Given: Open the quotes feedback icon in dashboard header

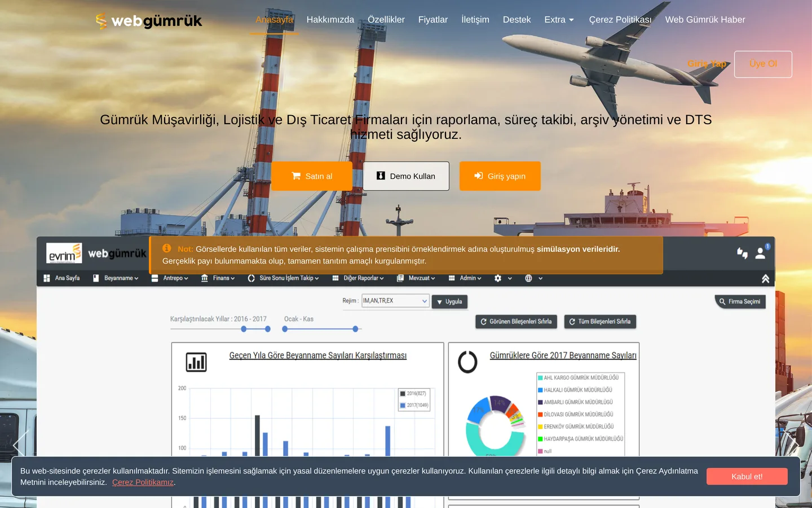Looking at the screenshot, I should 742,253.
